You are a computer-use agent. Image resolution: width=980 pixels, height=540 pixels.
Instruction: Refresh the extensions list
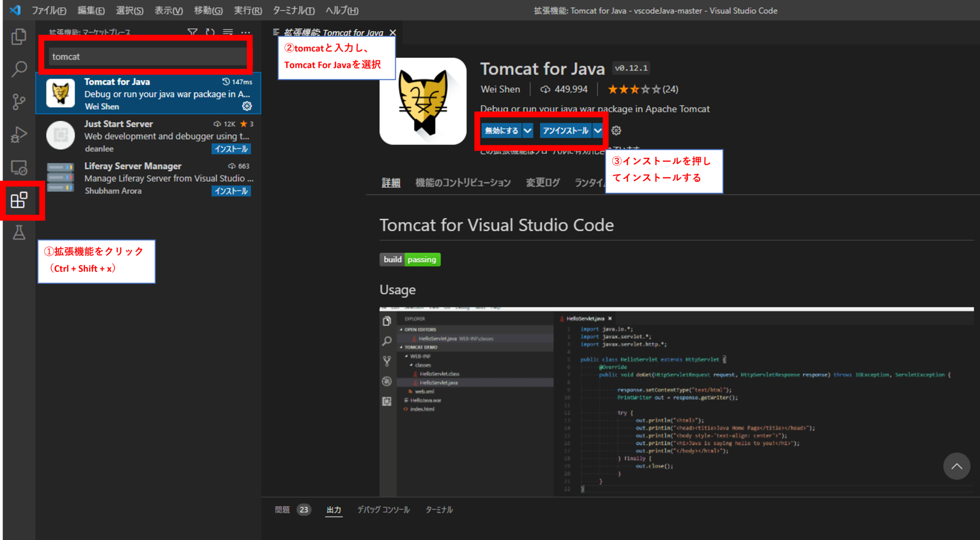click(210, 32)
